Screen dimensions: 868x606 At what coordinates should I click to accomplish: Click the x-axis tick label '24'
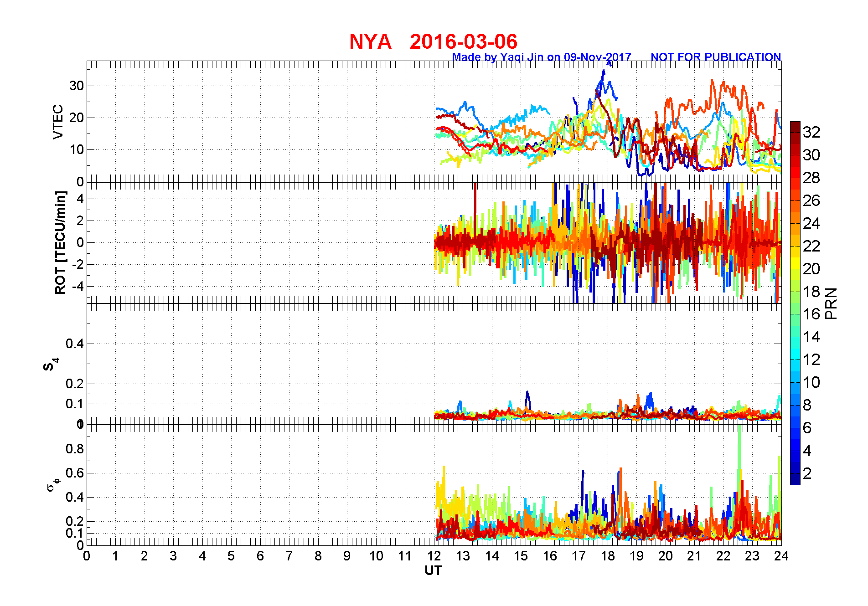click(x=781, y=556)
